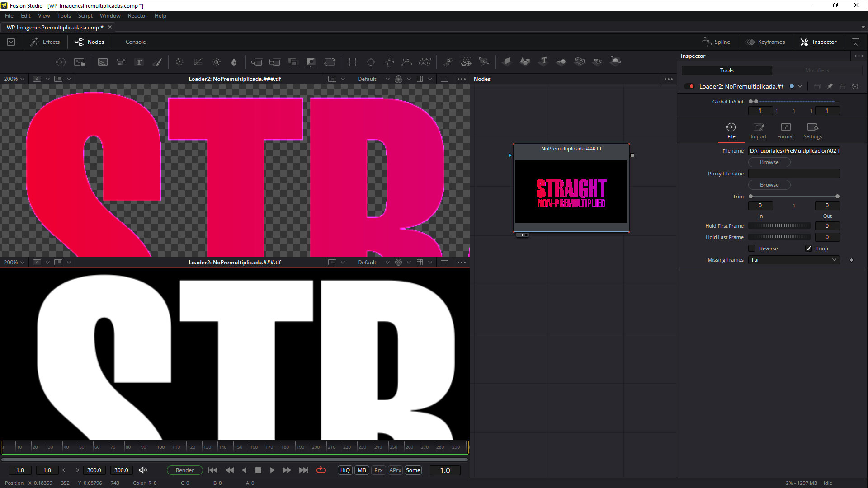
Task: Enable the Reverse checkbox
Action: tap(752, 249)
